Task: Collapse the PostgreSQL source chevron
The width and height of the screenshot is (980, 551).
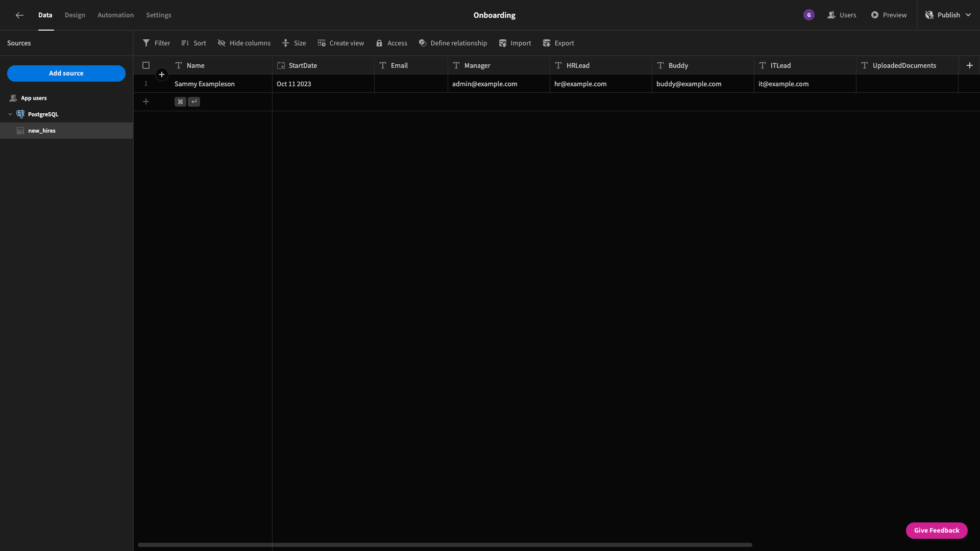Action: [x=10, y=114]
